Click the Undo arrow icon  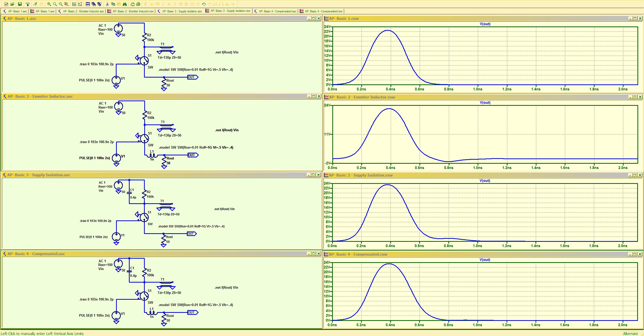[204, 4]
